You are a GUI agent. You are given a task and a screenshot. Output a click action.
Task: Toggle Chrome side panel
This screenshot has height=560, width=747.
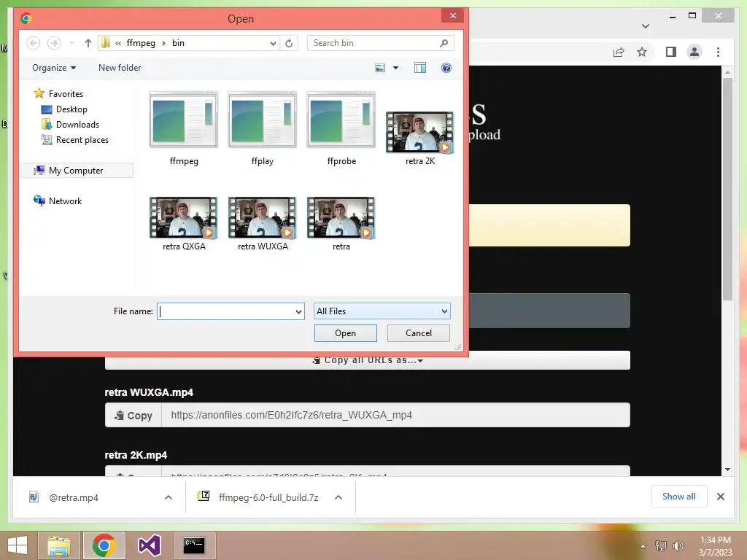671,52
